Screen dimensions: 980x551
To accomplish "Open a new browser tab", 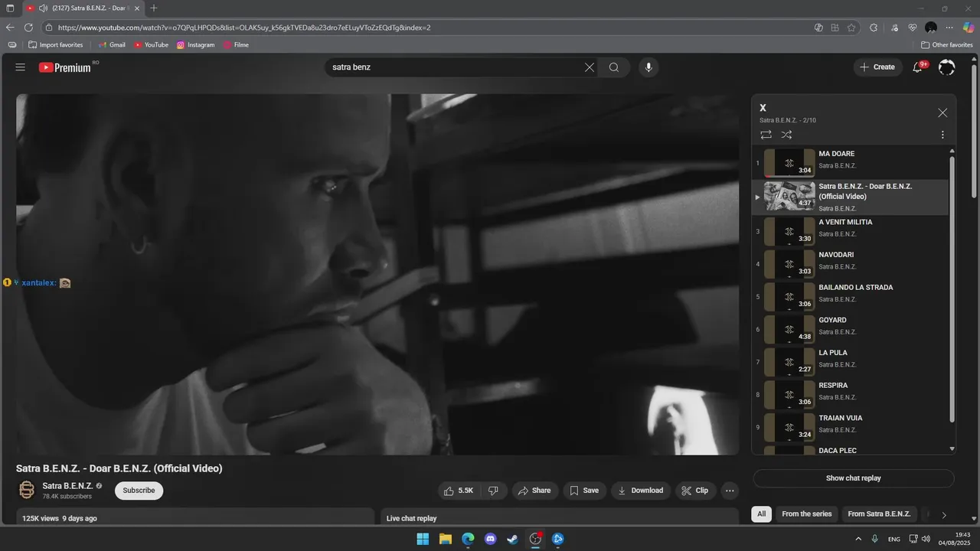I will click(x=154, y=8).
